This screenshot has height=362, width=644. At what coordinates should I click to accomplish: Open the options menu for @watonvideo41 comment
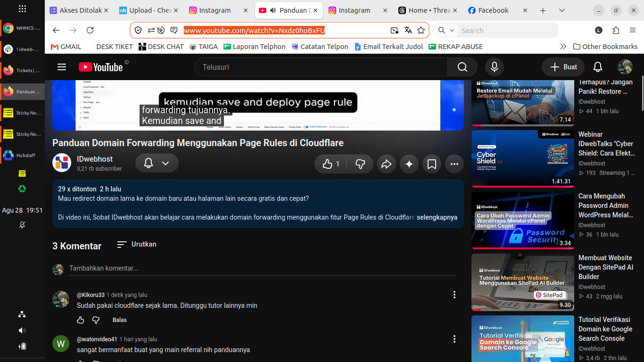pos(454,339)
